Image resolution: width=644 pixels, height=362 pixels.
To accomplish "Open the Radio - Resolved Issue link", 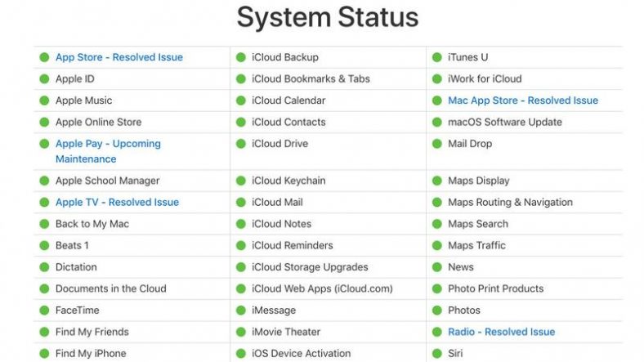I will click(x=501, y=332).
